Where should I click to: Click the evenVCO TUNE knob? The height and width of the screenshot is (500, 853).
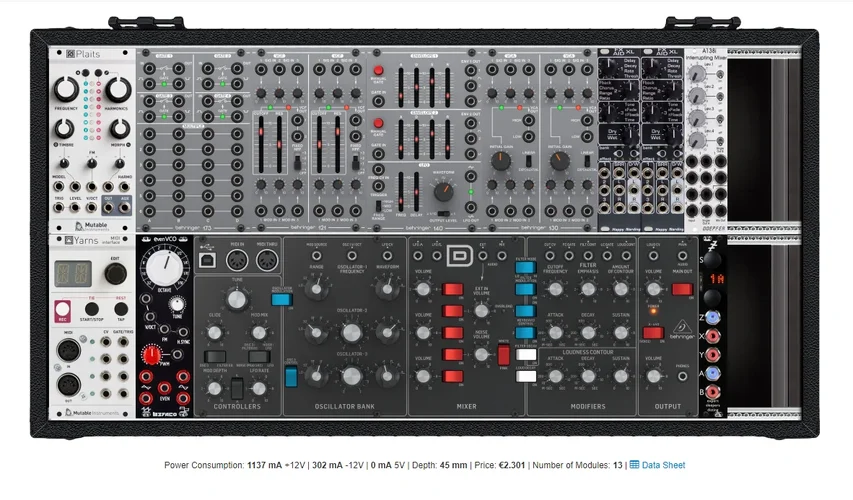click(x=176, y=305)
